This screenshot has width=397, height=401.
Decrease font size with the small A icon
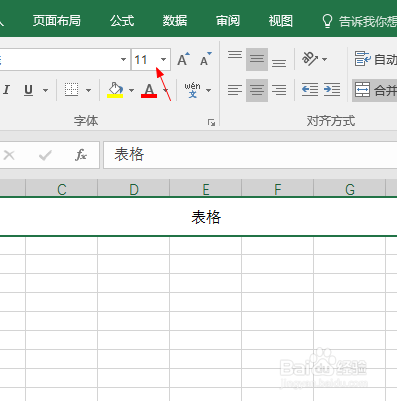[x=205, y=59]
